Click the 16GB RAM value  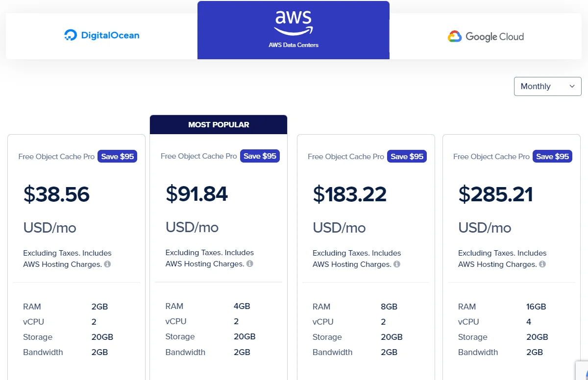[536, 307]
